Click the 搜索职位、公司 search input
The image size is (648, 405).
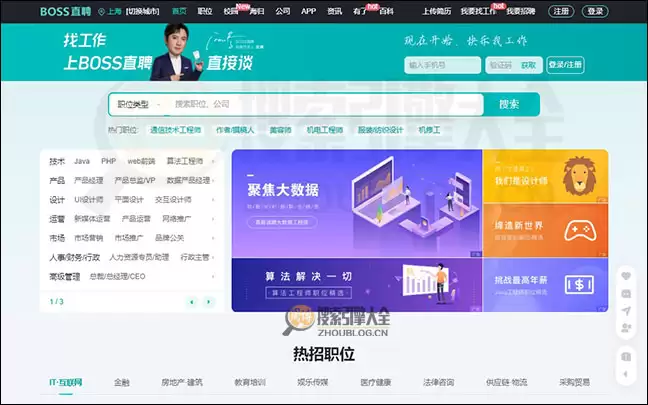pos(326,105)
